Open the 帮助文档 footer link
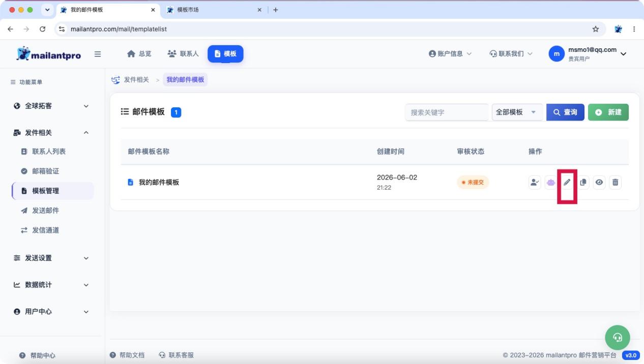Screen dimensions: 644x364 127,355
